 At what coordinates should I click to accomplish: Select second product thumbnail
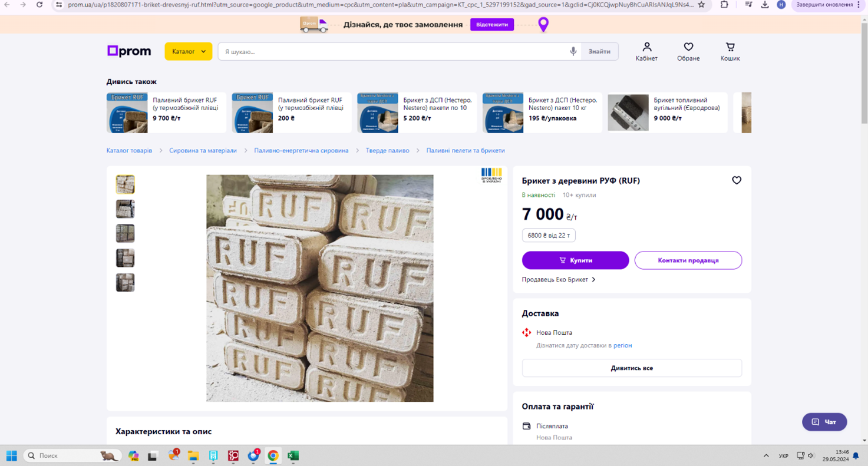click(x=125, y=209)
